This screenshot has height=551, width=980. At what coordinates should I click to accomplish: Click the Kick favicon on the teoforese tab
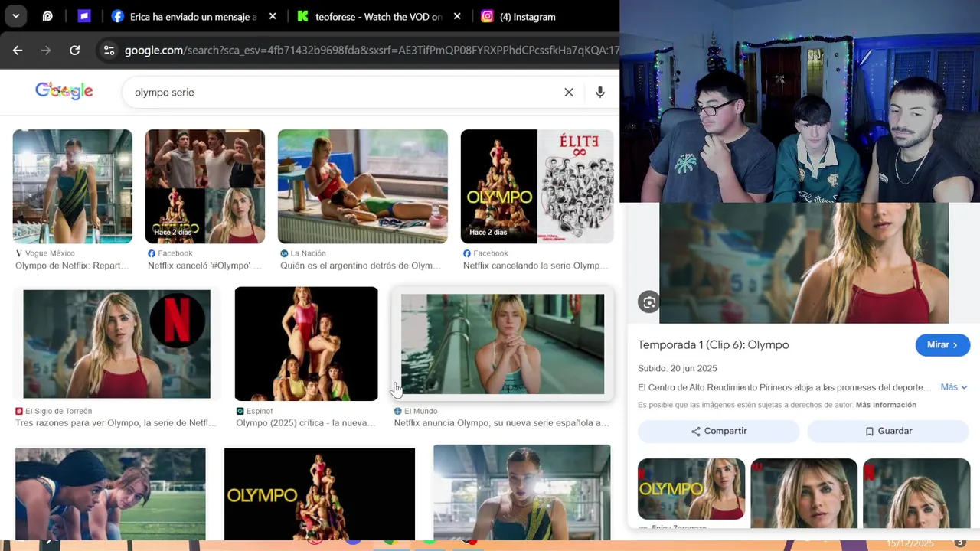[302, 16]
